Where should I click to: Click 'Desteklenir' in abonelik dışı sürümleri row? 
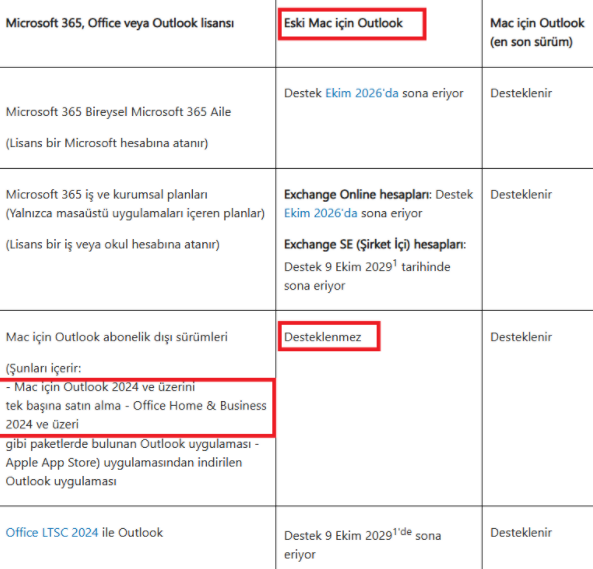point(521,337)
